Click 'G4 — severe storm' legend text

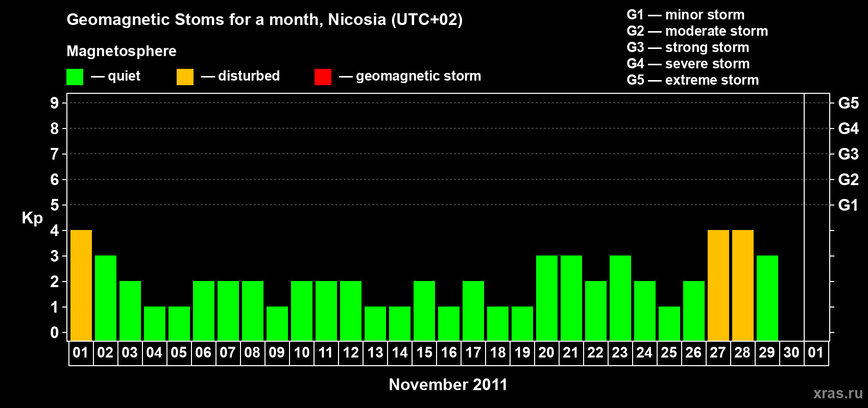(x=688, y=64)
